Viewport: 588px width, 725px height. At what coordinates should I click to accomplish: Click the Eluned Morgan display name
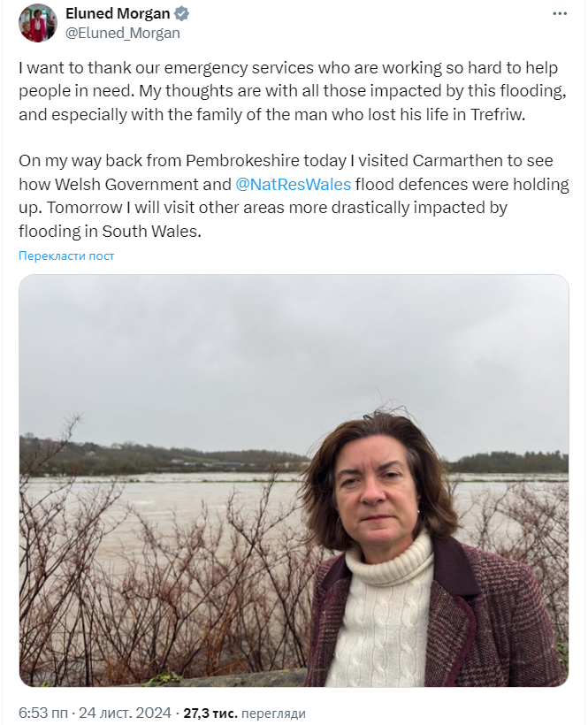[x=118, y=14]
